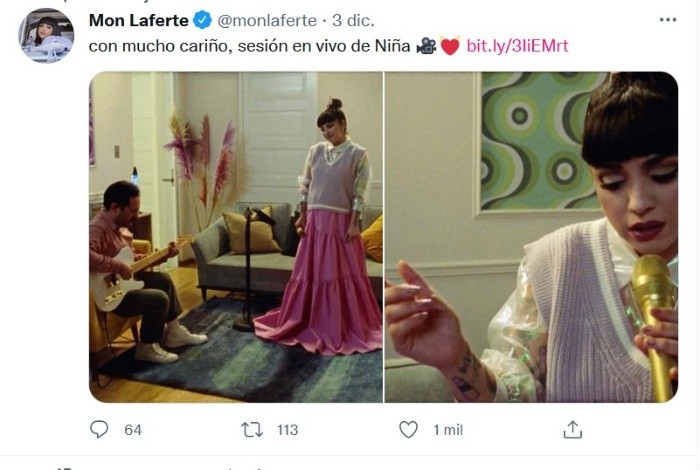
Task: Open Mon Laferte's profile avatar
Action: point(46,36)
